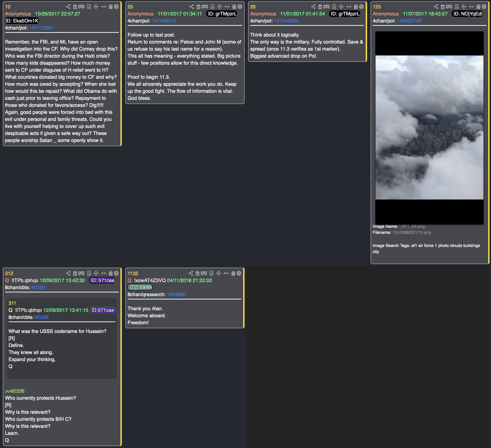The image size is (491, 448).
Task: Click ID grTMpzrL badge on post 25
Action: tap(222, 14)
